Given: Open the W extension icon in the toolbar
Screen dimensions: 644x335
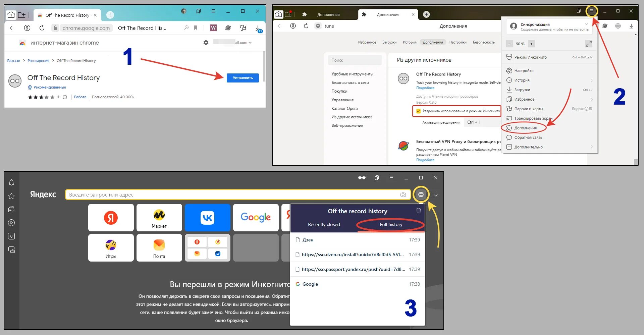Looking at the screenshot, I should (213, 28).
